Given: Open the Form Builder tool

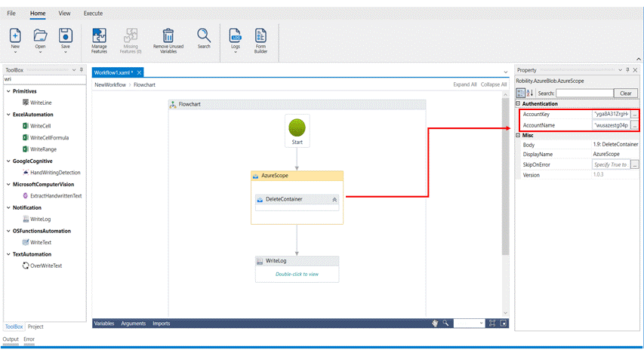Looking at the screenshot, I should [x=260, y=35].
